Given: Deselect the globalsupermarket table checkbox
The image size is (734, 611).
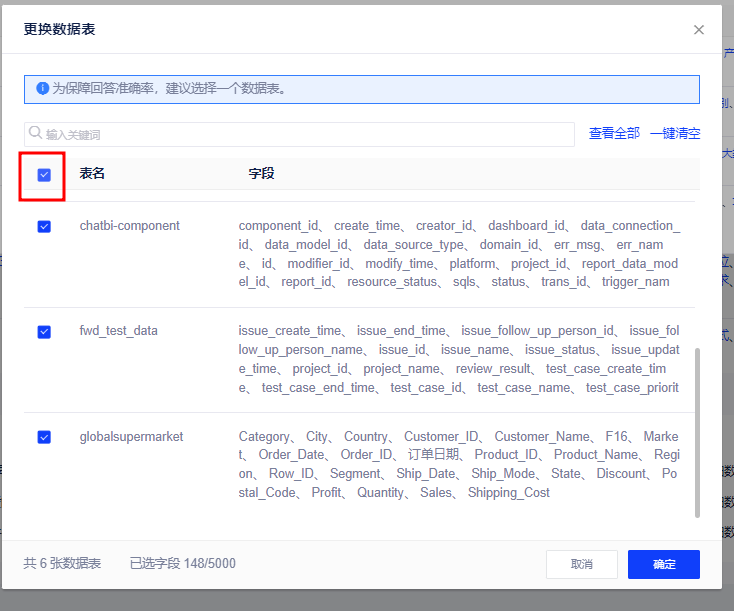Looking at the screenshot, I should [44, 437].
